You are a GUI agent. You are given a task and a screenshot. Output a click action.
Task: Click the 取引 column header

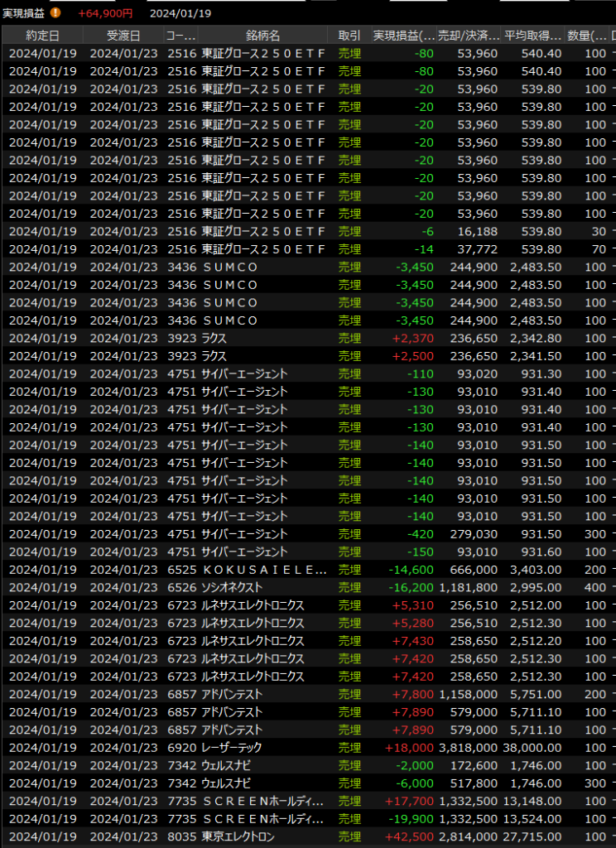[x=349, y=35]
